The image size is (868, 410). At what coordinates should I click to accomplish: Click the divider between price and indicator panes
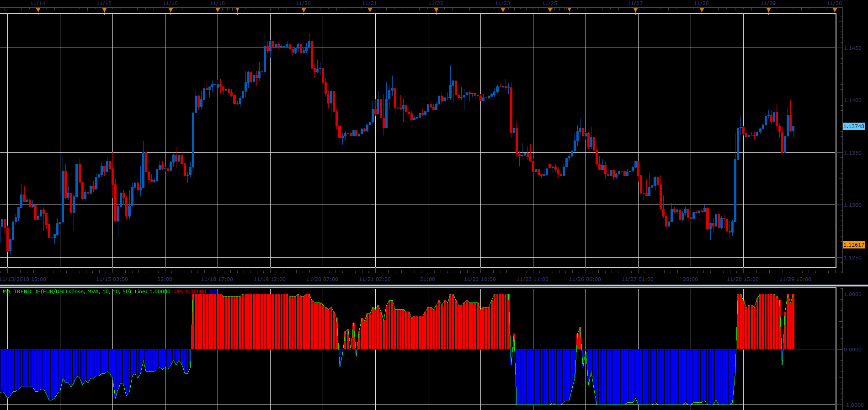tap(434, 286)
